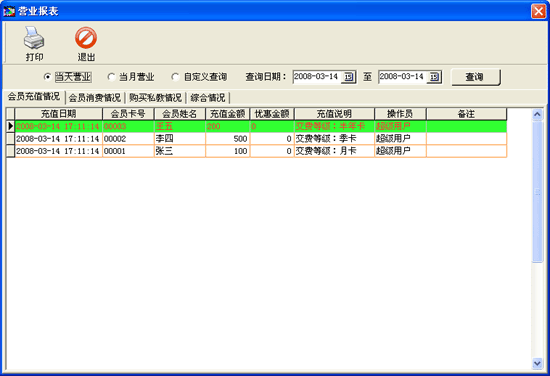Click the start date field 2008-03-14
This screenshot has height=376, width=550.
[x=317, y=77]
